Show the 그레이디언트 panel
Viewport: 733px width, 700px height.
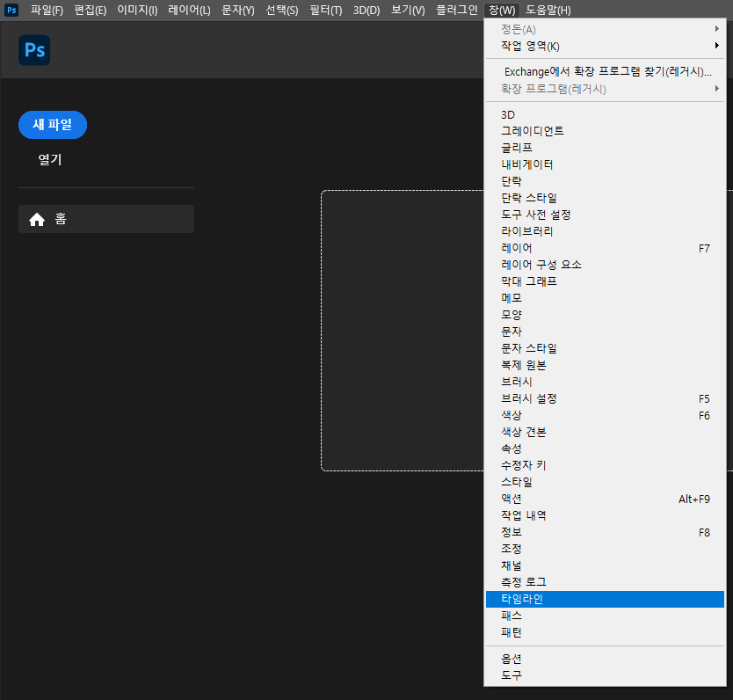pos(605,131)
